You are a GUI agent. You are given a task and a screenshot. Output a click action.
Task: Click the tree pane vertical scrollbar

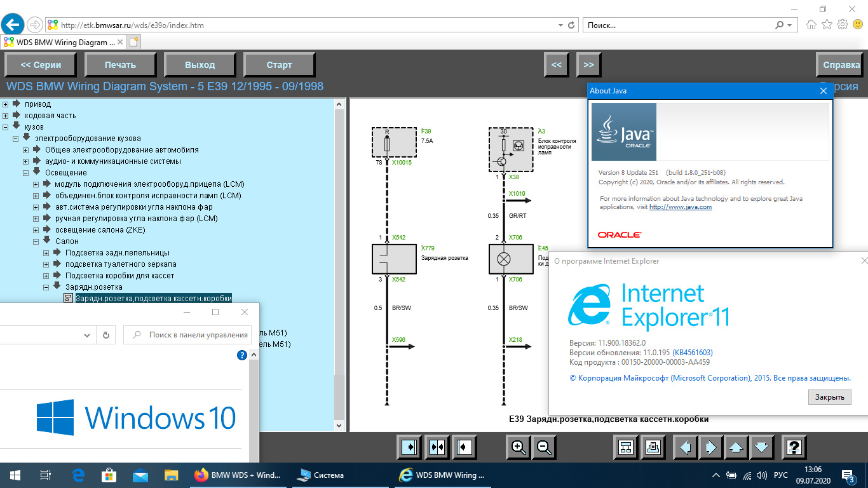pyautogui.click(x=339, y=264)
